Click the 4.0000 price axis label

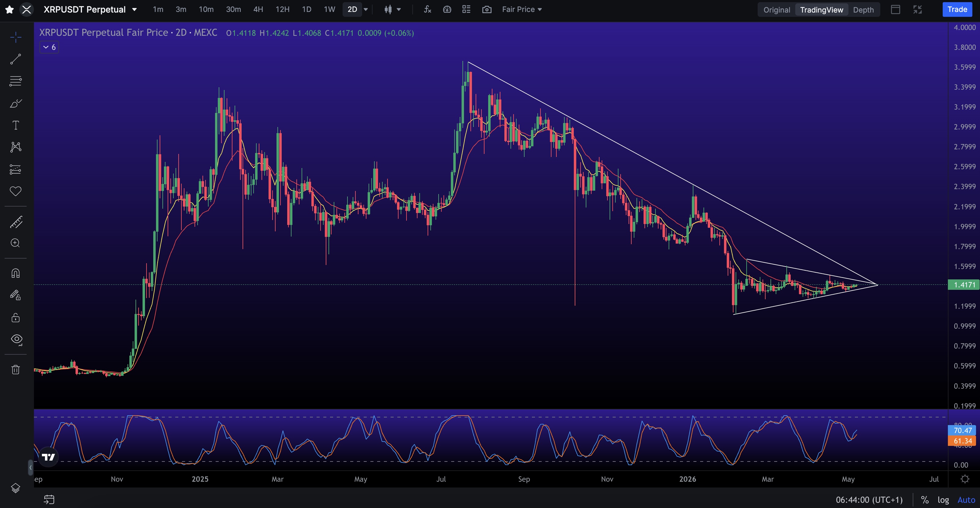tap(964, 28)
